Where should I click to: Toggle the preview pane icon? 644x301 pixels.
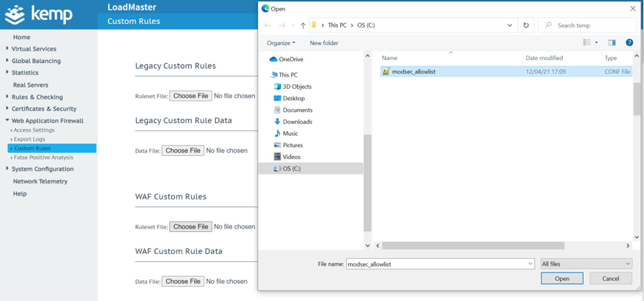pyautogui.click(x=611, y=42)
